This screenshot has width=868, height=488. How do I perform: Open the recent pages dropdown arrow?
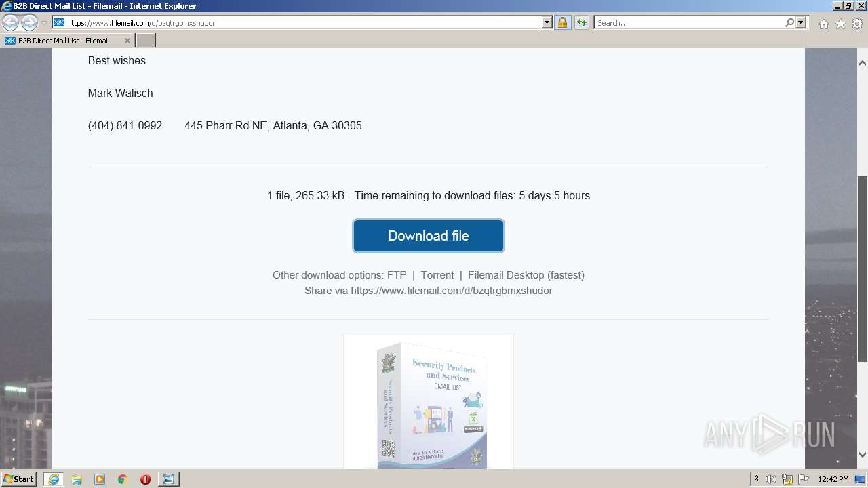(44, 23)
